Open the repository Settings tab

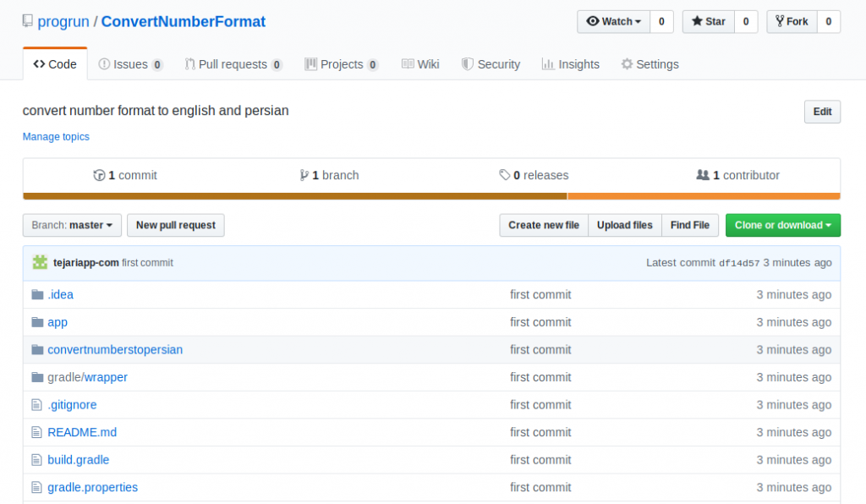(x=649, y=64)
